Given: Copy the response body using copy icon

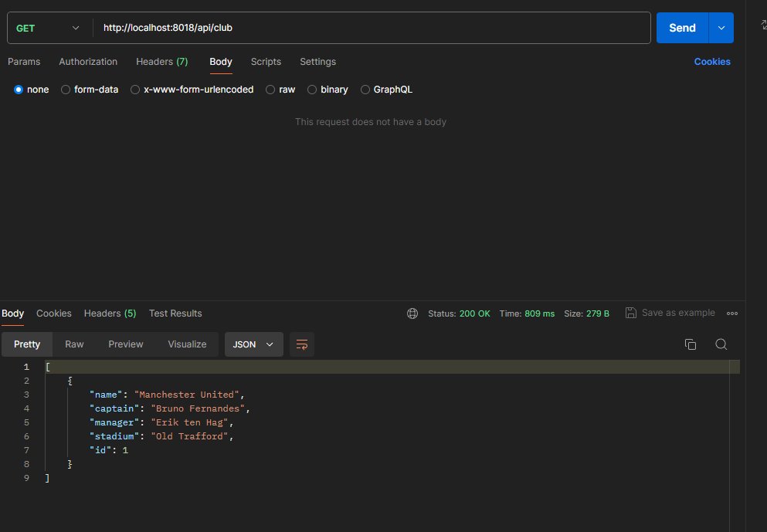Looking at the screenshot, I should coord(691,344).
